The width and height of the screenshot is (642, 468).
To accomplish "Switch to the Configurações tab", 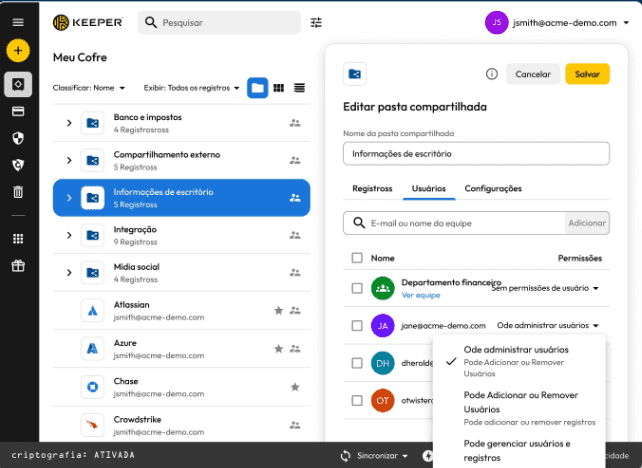I will (x=493, y=188).
